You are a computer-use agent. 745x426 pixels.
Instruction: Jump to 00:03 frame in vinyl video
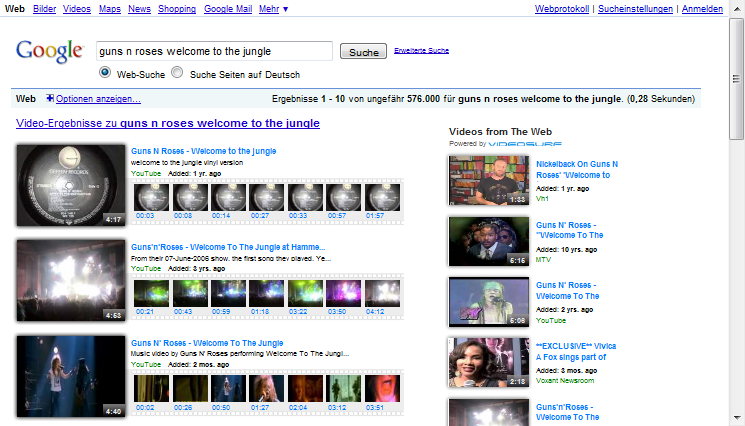pyautogui.click(x=151, y=198)
